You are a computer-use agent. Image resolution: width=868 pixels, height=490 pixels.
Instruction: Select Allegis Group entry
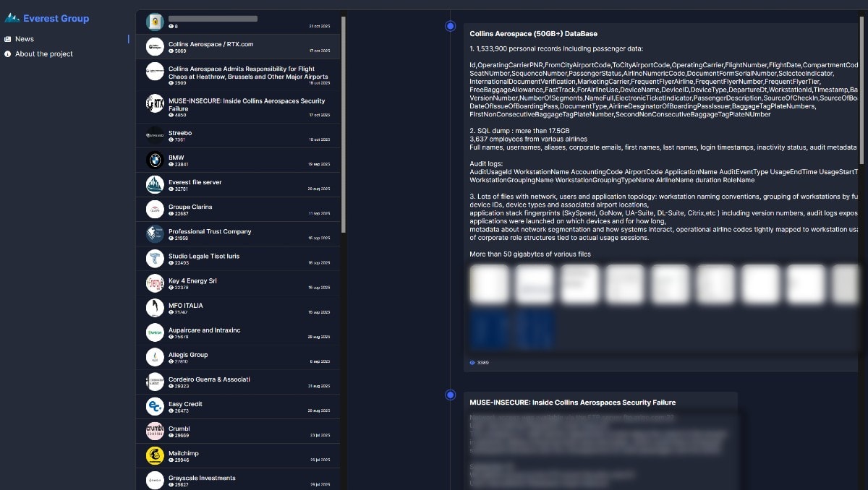pyautogui.click(x=239, y=357)
